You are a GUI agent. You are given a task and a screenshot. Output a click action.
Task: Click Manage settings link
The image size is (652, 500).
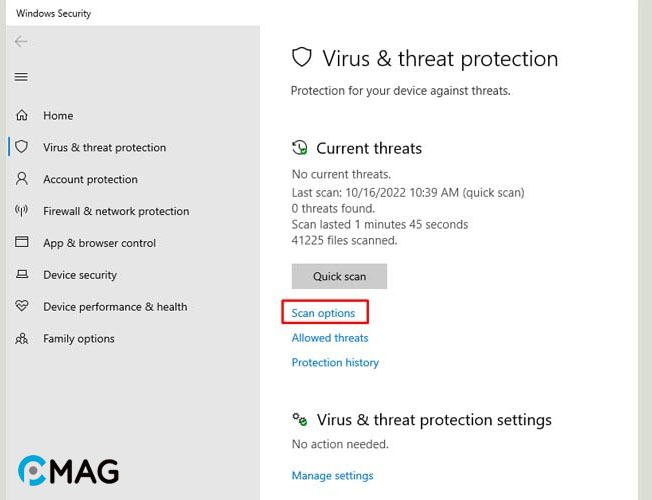coord(332,475)
